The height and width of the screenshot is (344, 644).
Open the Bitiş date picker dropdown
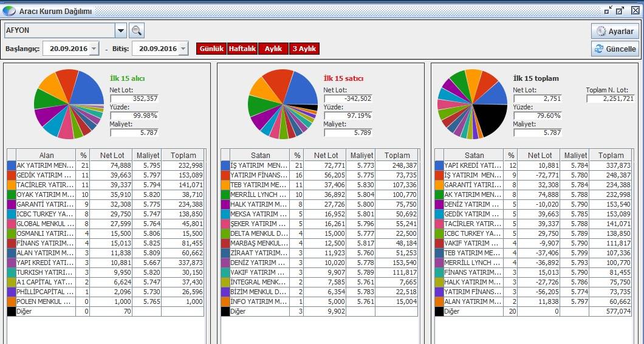[x=183, y=49]
